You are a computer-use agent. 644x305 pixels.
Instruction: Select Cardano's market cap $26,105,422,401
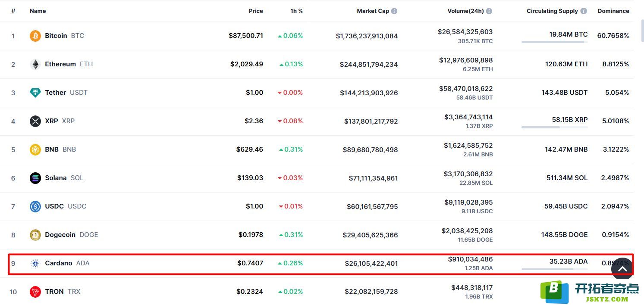[371, 264]
